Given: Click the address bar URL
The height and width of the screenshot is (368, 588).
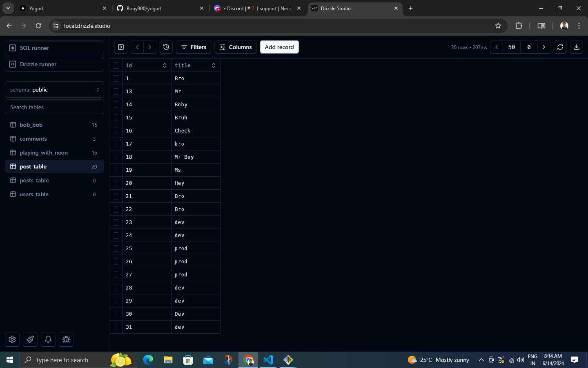Looking at the screenshot, I should coord(87,26).
